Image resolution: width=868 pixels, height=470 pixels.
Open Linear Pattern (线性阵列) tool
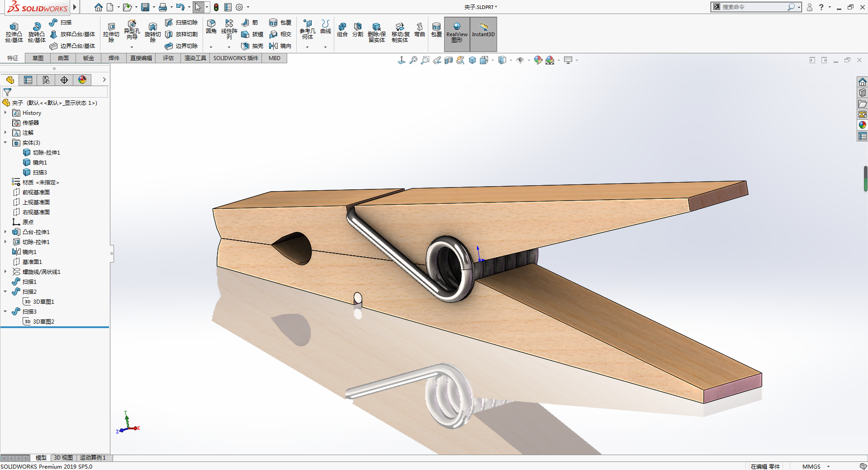[229, 29]
